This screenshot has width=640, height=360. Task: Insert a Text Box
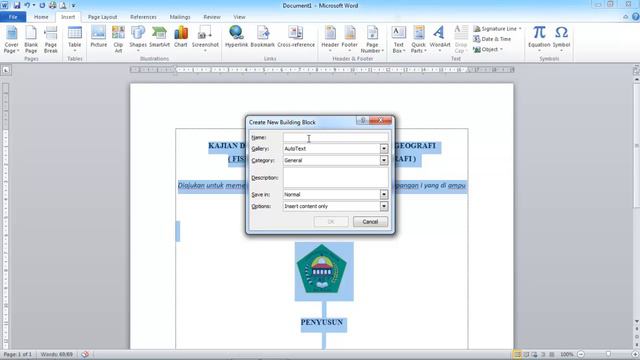398,39
